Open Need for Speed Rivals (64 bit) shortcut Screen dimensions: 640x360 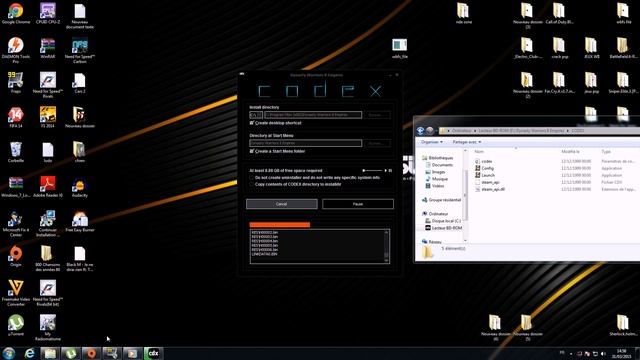[48, 293]
